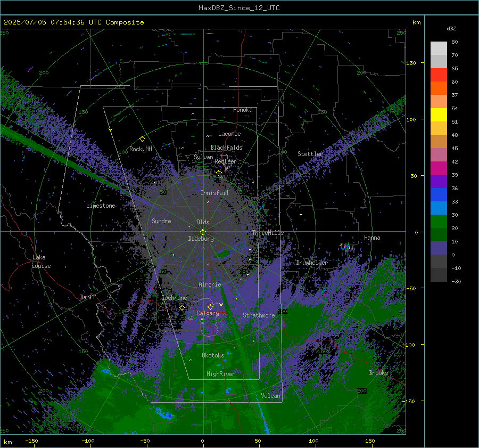Click the legend value 45 dBZ label

pos(455,148)
